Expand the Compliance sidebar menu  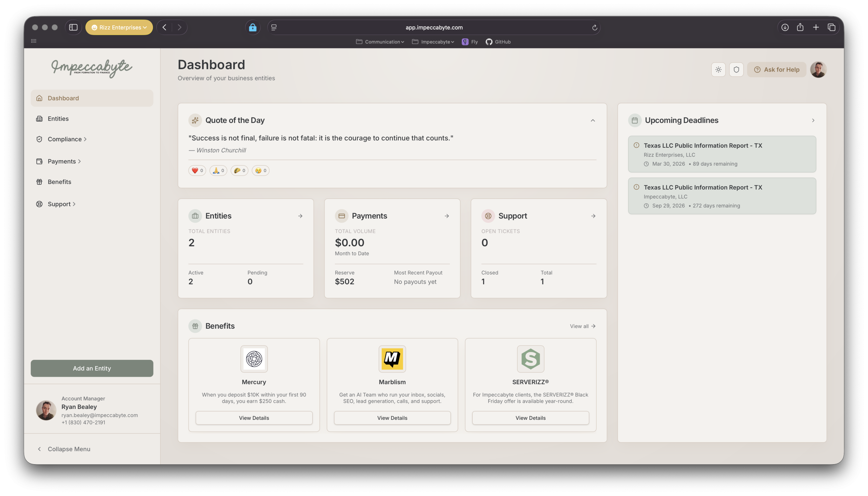pyautogui.click(x=65, y=139)
